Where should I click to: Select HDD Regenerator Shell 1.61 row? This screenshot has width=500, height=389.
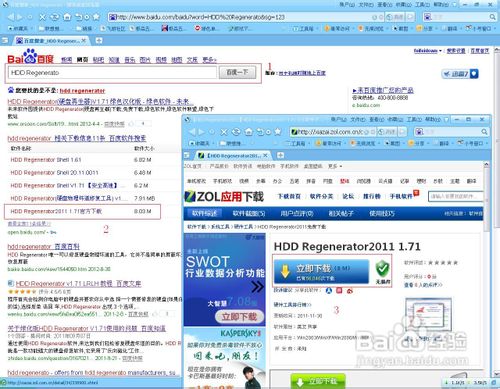[82, 160]
